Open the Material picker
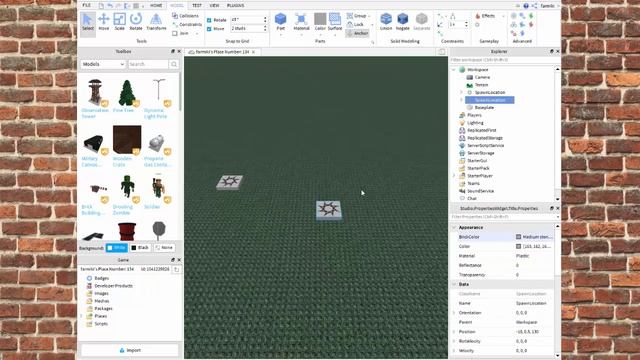 pyautogui.click(x=301, y=22)
